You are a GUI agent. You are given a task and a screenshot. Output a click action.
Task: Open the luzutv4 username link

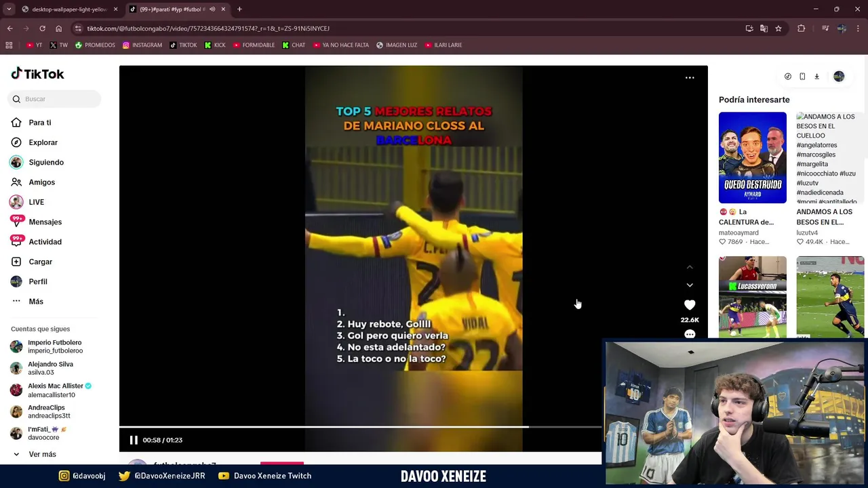(807, 232)
